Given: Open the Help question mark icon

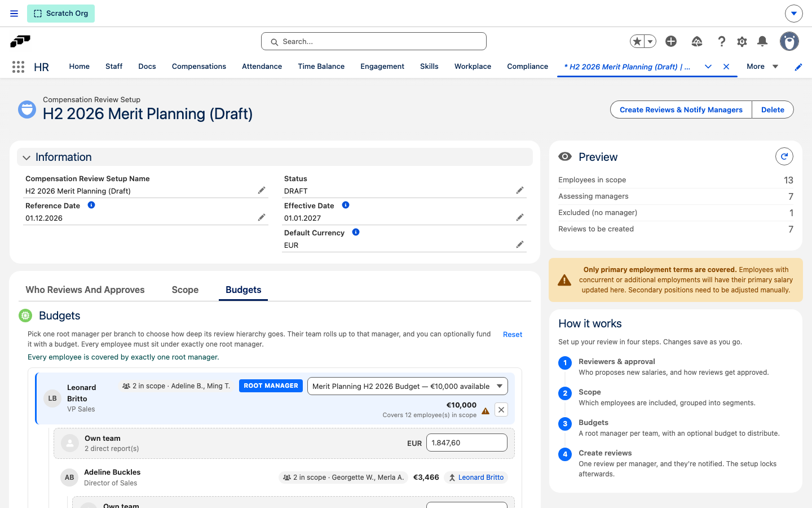Looking at the screenshot, I should 721,41.
